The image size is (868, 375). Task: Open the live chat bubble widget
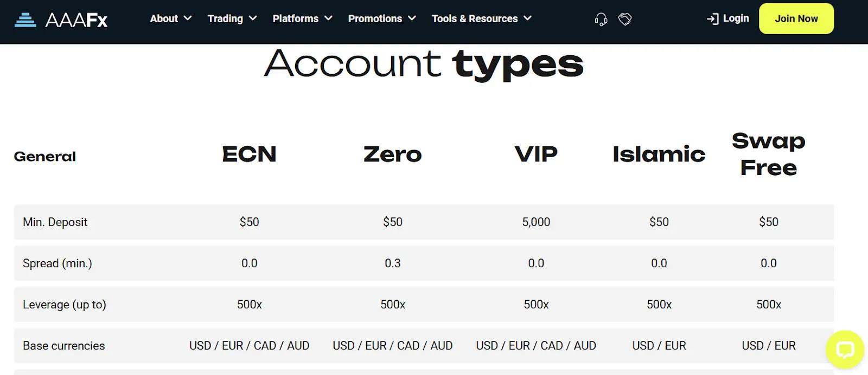tap(845, 350)
